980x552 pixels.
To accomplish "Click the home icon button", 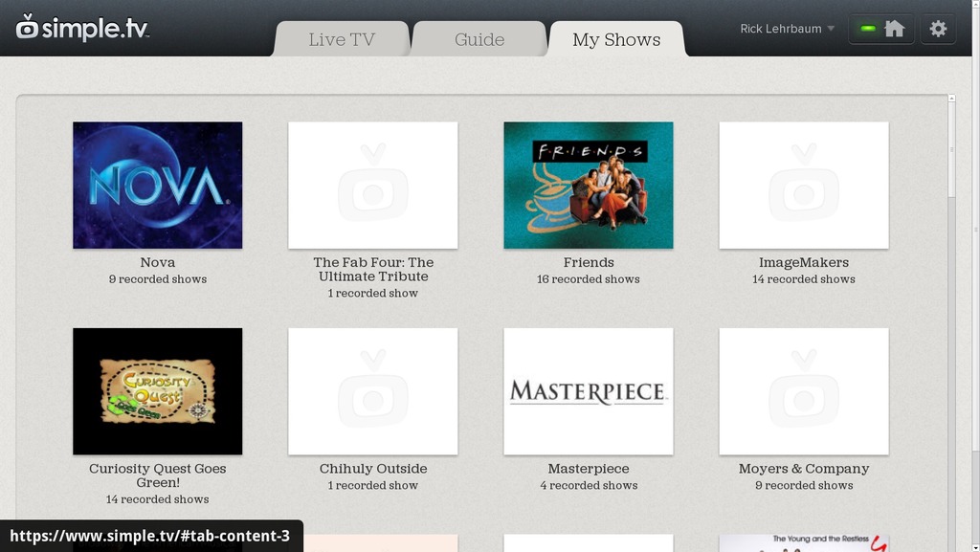I will [895, 29].
